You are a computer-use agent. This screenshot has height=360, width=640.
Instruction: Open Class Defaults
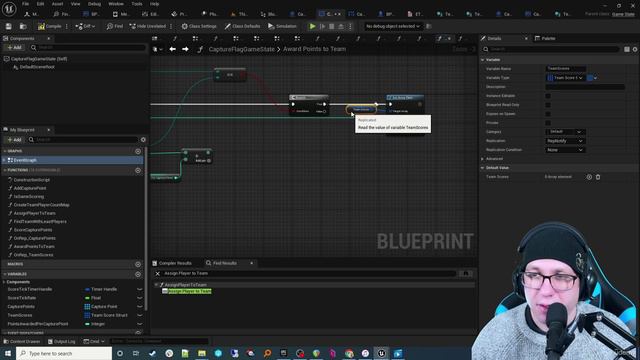click(x=242, y=26)
